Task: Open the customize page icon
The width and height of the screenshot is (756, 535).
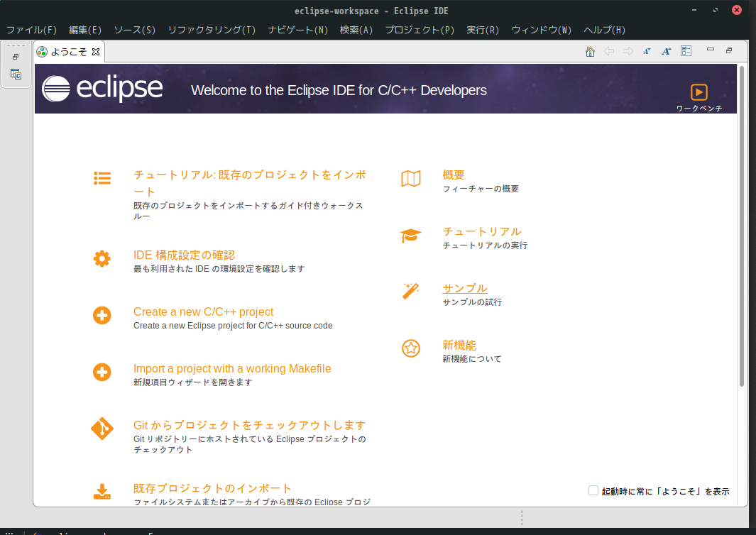Action: 686,50
